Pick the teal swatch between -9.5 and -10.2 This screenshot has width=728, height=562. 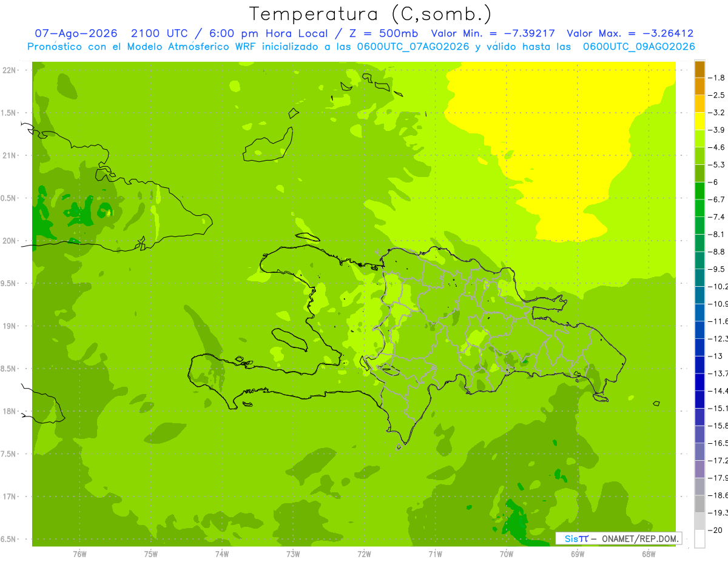click(699, 277)
